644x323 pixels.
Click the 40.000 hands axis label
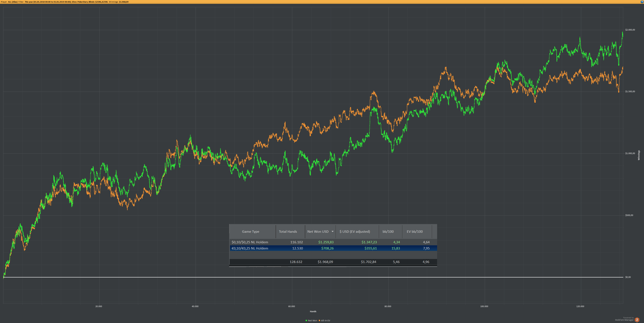[195, 306]
